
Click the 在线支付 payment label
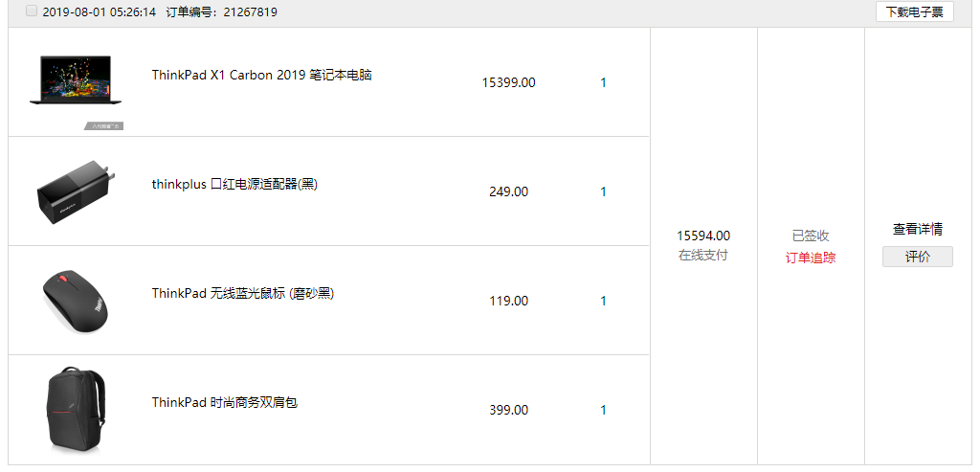click(703, 255)
